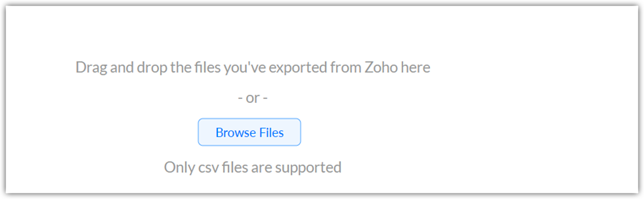The width and height of the screenshot is (644, 199).
Task: Click the word "exported" in the instruction
Action: [x=298, y=68]
